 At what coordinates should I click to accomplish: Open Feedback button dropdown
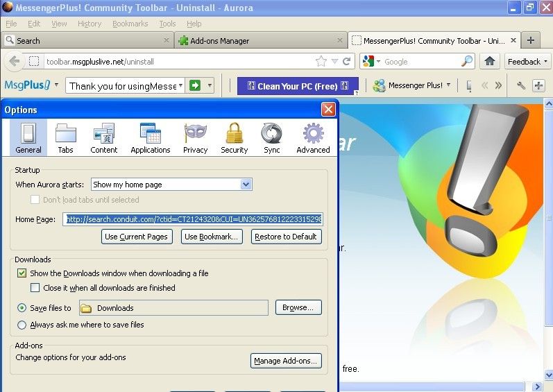545,61
